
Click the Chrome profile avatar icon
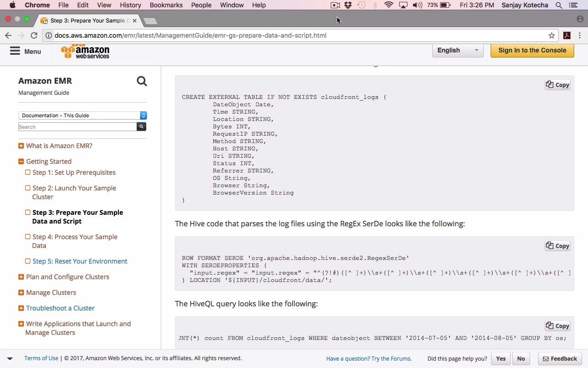pos(580,19)
